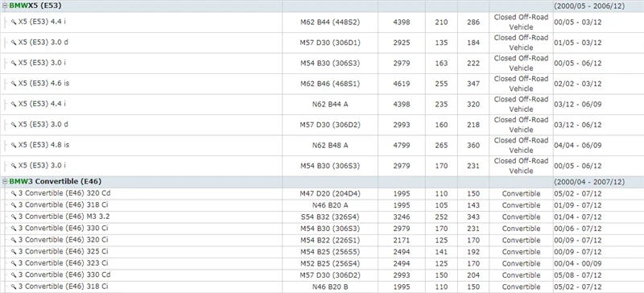644x293 pixels.
Task: Click displacement value 4619
Action: (401, 84)
